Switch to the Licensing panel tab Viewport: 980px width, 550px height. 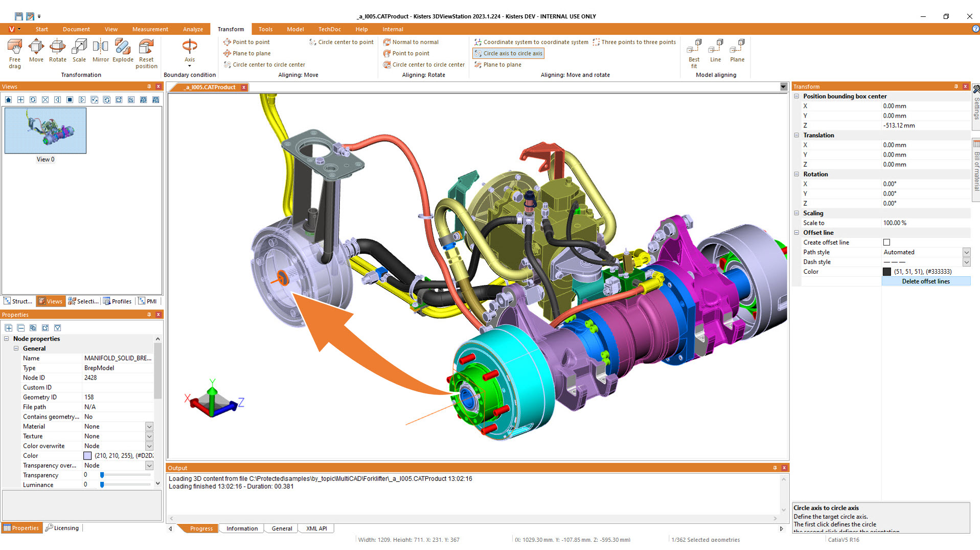pyautogui.click(x=62, y=528)
